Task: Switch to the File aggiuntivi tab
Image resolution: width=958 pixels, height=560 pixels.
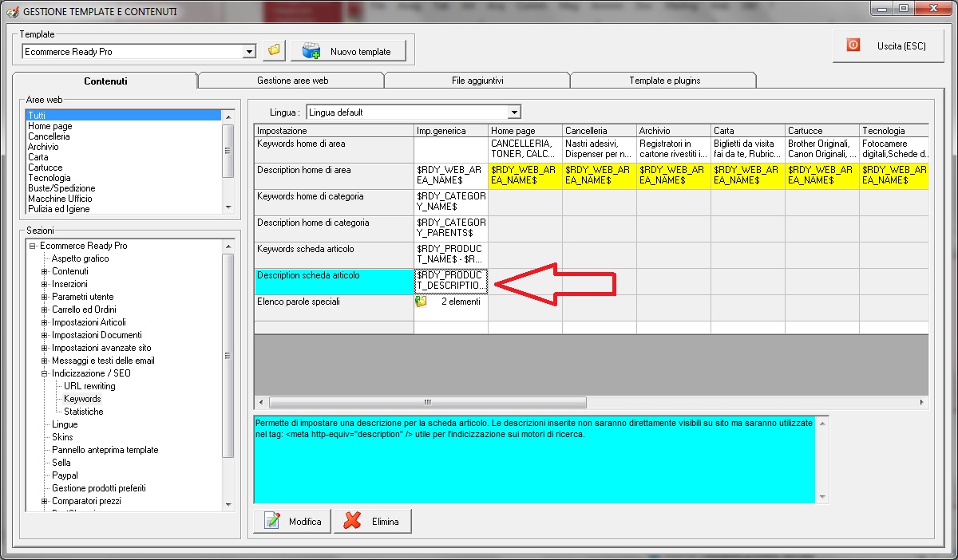Action: (477, 81)
